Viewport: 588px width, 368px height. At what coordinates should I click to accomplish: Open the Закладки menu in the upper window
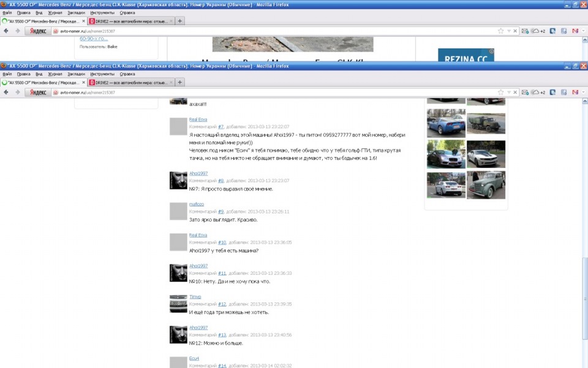click(76, 13)
